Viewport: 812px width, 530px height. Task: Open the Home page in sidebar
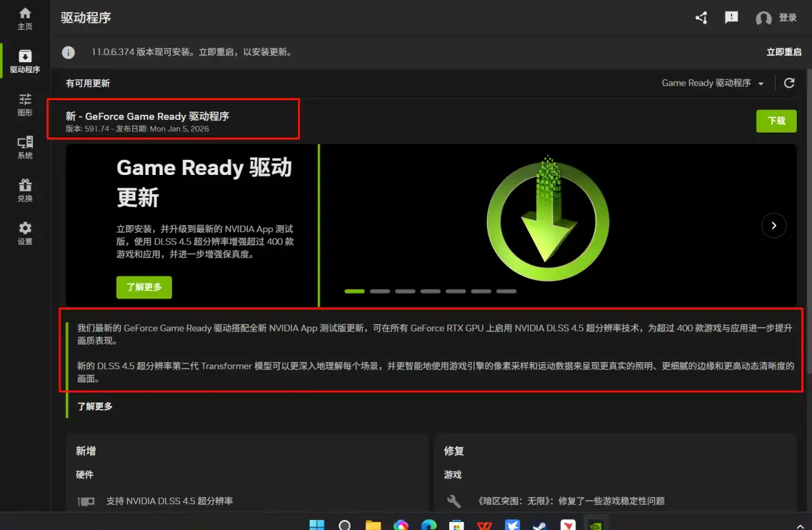click(x=25, y=18)
